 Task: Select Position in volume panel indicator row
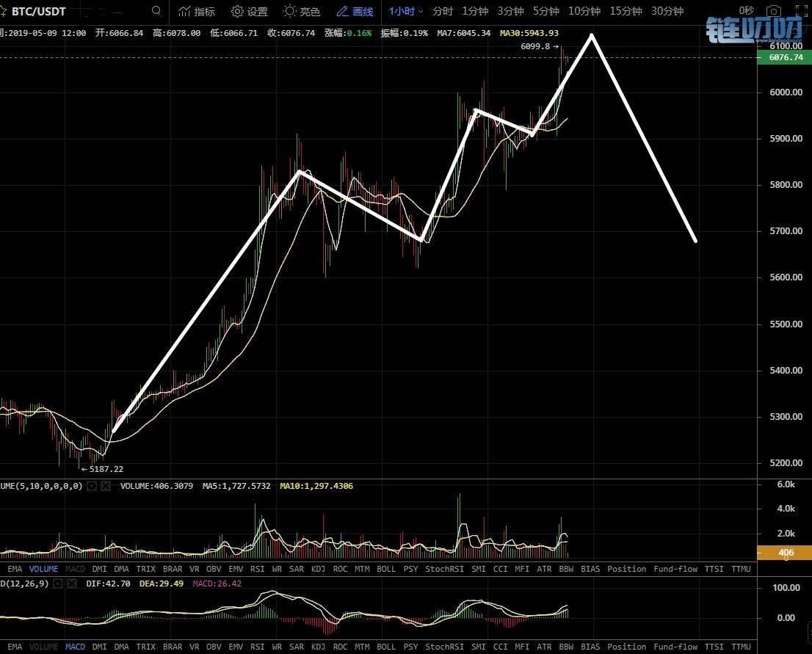tap(626, 569)
